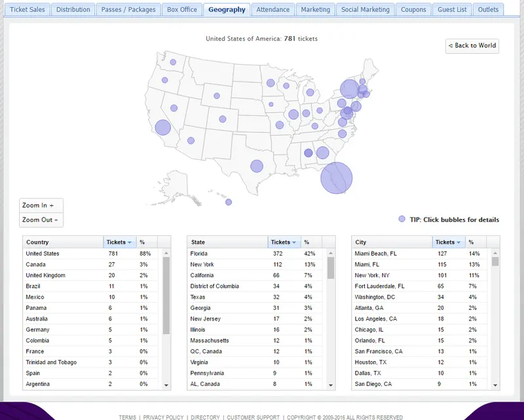
Task: Open the Guest List tab
Action: click(x=452, y=9)
